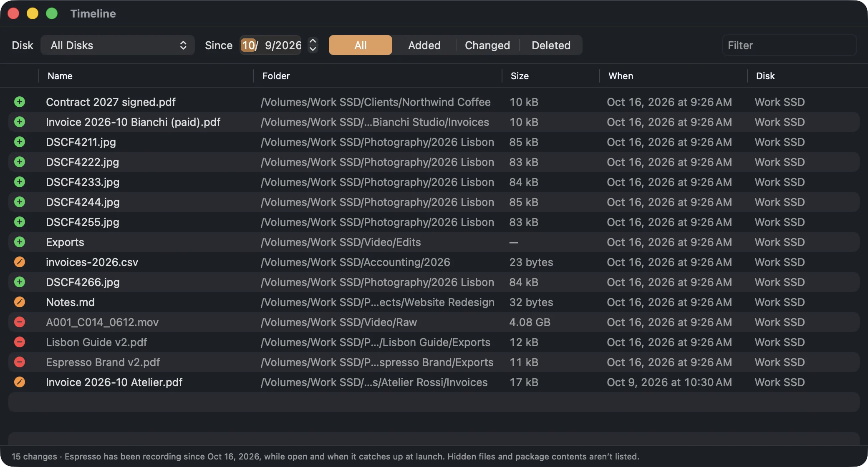Zoom the Timeline window with the green button
The height and width of the screenshot is (467, 868).
(52, 13)
